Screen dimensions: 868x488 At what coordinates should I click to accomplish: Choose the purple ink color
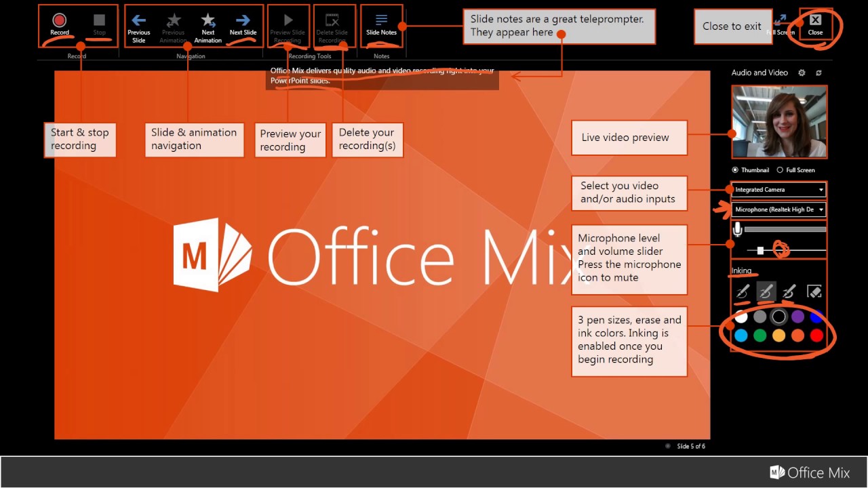click(798, 317)
